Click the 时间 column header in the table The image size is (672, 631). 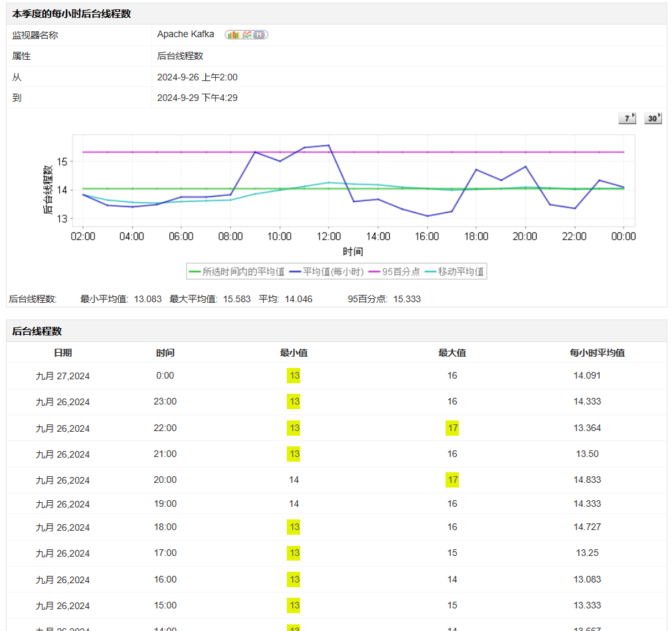pos(165,353)
